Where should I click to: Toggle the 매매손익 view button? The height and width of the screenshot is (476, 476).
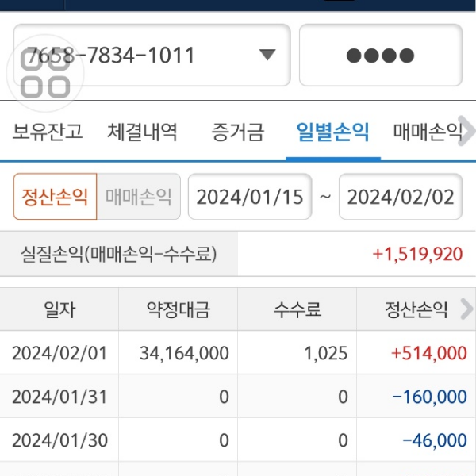(x=139, y=197)
